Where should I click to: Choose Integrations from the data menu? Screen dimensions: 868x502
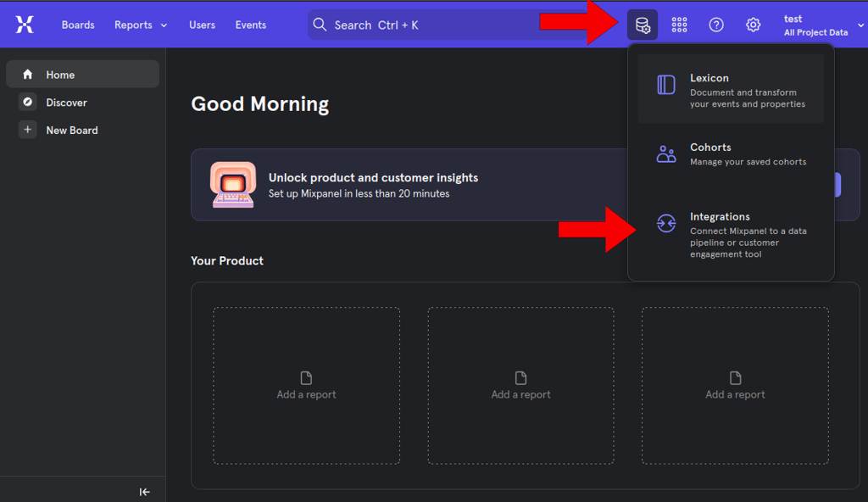[x=731, y=235]
